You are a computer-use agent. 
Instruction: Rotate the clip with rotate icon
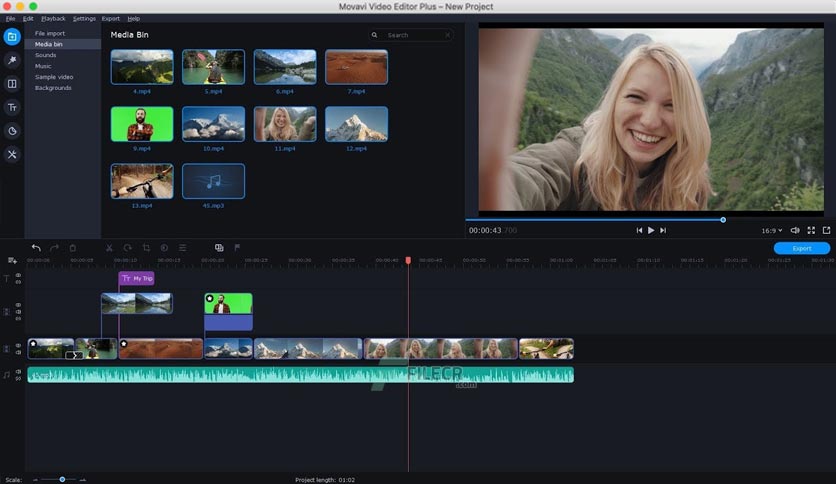coord(127,248)
